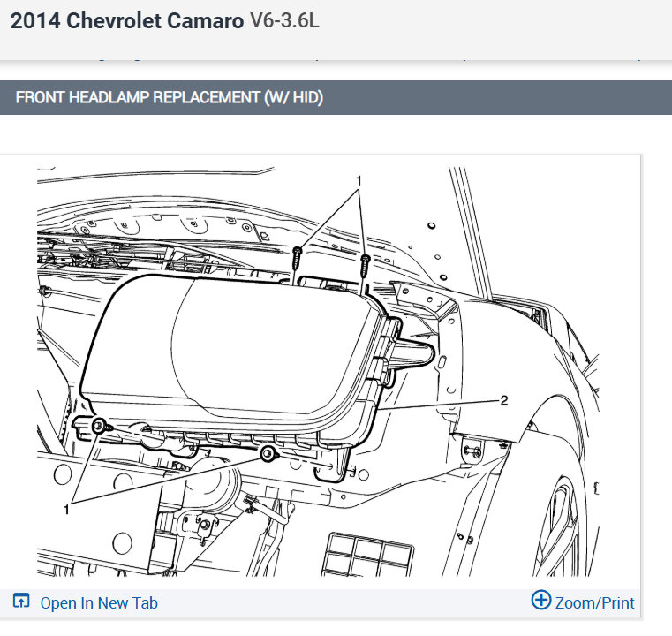This screenshot has width=672, height=636.
Task: Click the upper right headlamp screw
Action: [366, 264]
